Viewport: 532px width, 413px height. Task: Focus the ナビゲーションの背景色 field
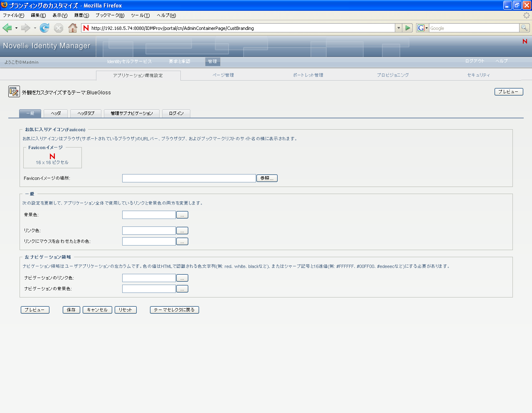[149, 289]
